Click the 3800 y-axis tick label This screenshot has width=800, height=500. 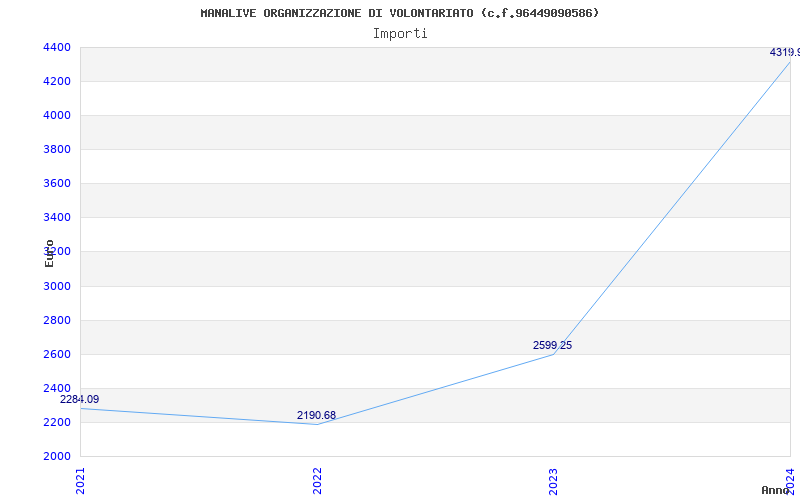point(57,149)
